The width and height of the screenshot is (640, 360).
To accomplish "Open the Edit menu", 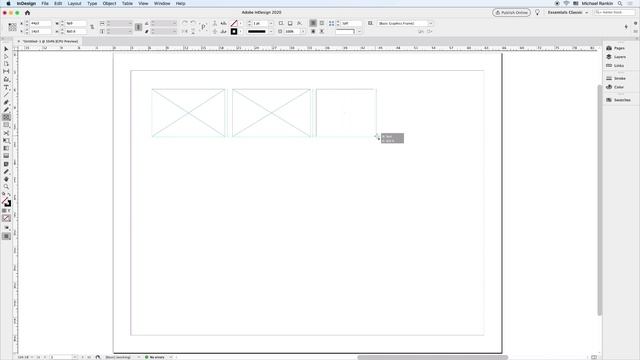I will coord(58,3).
